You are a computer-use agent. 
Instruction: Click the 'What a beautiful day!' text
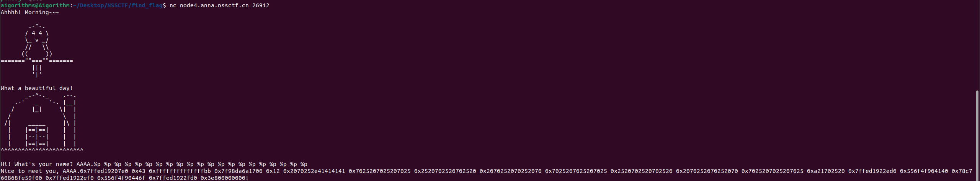click(x=37, y=88)
